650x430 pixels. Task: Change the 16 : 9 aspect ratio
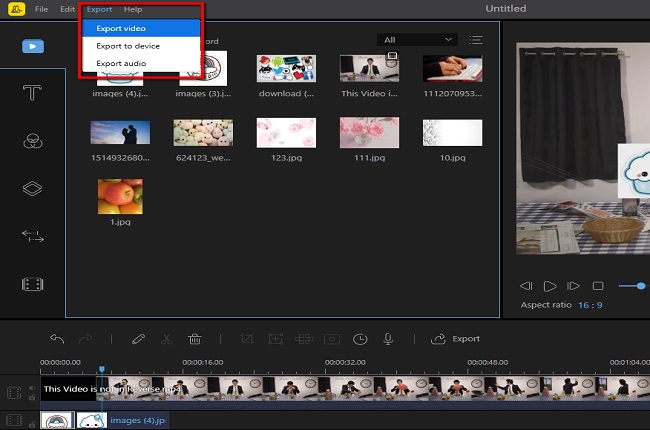point(590,305)
